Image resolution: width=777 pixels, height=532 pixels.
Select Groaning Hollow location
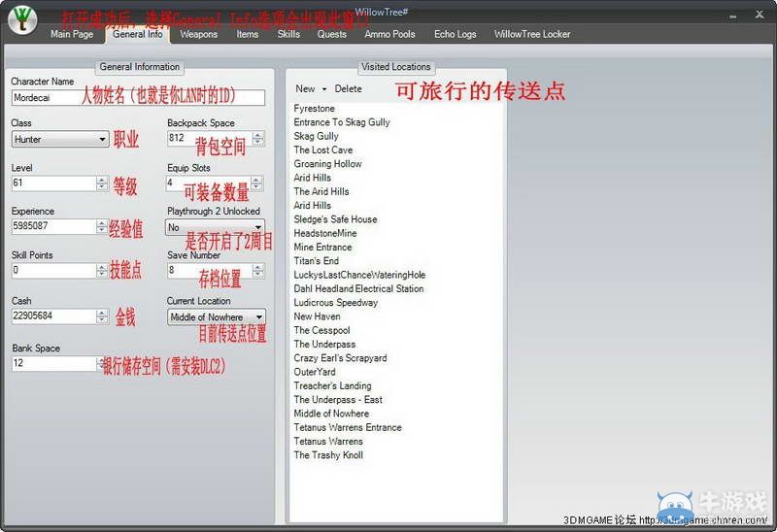[327, 163]
